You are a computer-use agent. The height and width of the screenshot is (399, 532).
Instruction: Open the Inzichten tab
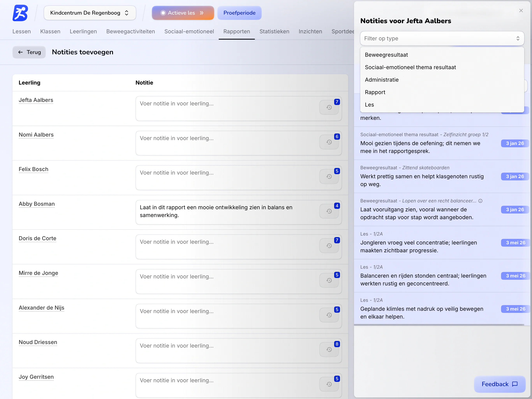(310, 32)
